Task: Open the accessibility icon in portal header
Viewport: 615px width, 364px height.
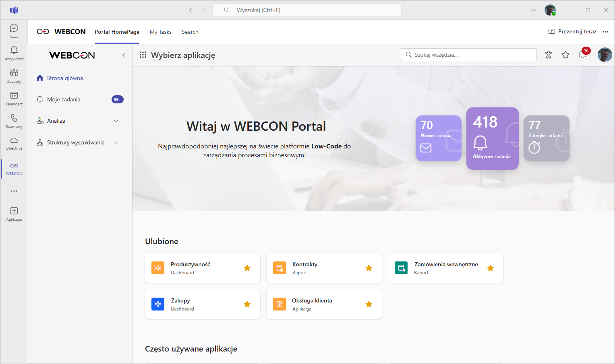Action: [549, 55]
